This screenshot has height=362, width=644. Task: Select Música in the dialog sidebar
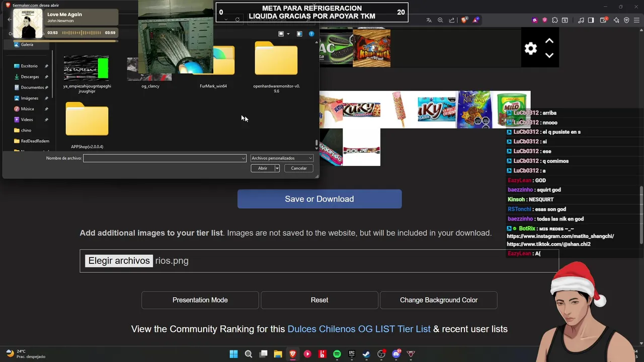click(x=27, y=109)
